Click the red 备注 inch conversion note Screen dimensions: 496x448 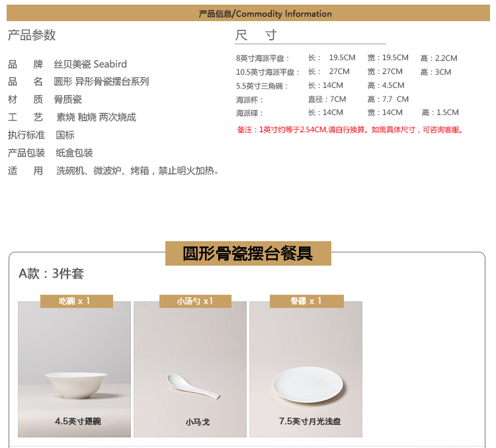(350, 130)
